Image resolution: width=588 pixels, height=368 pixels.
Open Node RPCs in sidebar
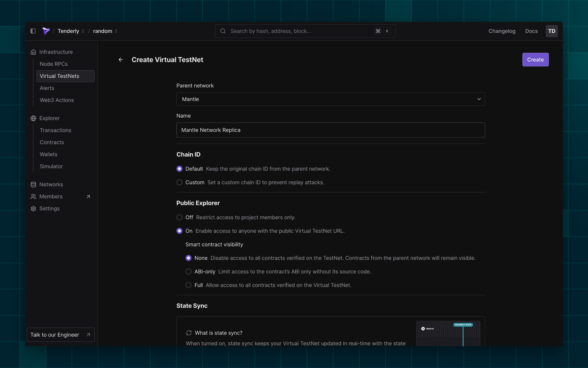pos(54,64)
